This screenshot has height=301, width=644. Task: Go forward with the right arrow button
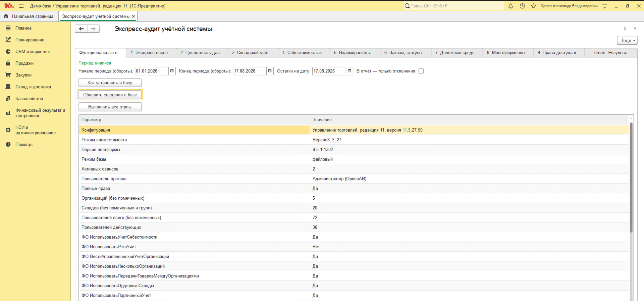93,29
